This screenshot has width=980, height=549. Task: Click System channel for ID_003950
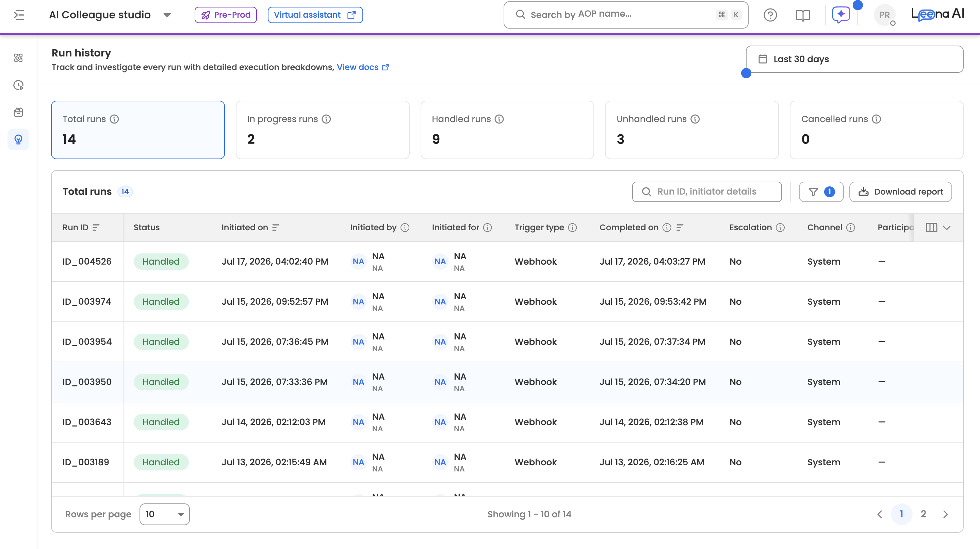pos(824,382)
